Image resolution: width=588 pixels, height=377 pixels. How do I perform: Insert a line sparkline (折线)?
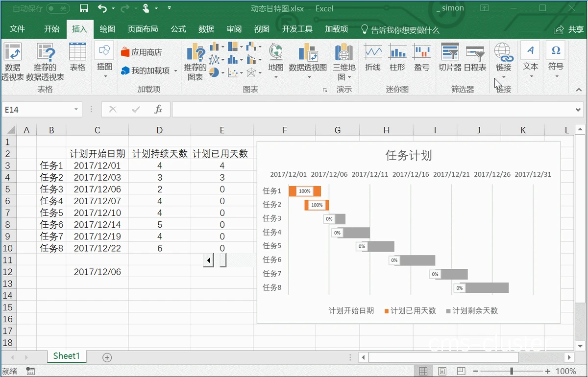373,58
